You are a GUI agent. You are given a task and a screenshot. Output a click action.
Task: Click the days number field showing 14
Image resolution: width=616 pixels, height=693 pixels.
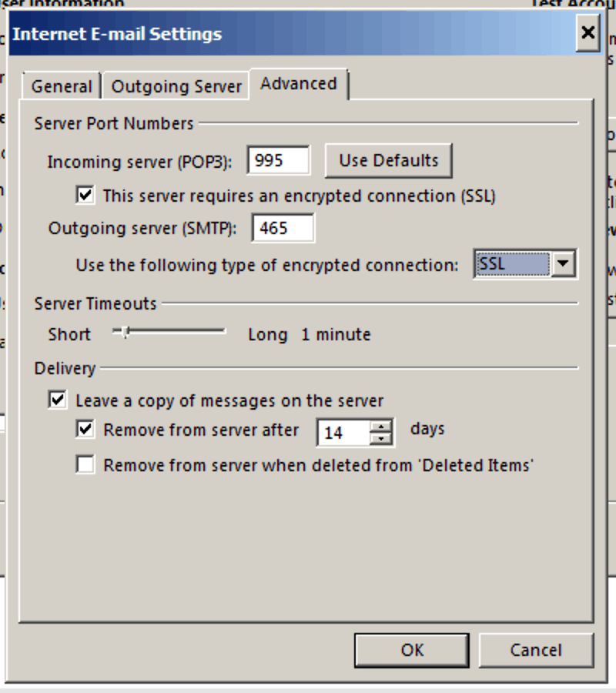(343, 433)
